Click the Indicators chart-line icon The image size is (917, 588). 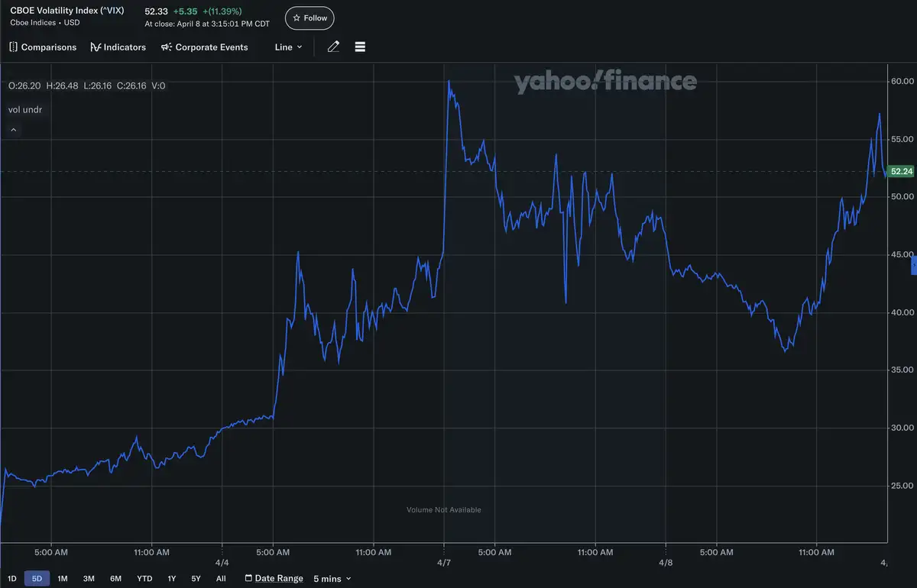coord(96,47)
